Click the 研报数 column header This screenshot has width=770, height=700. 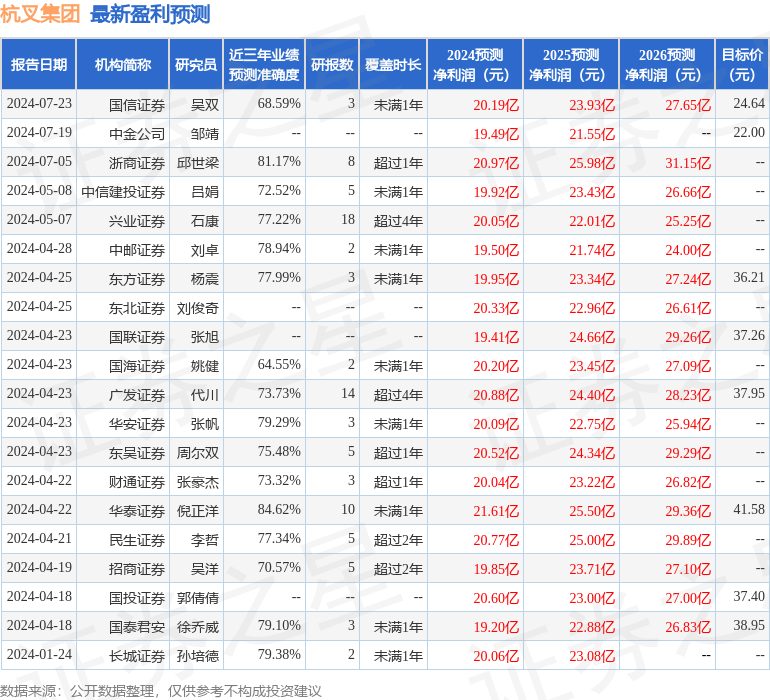[x=332, y=64]
